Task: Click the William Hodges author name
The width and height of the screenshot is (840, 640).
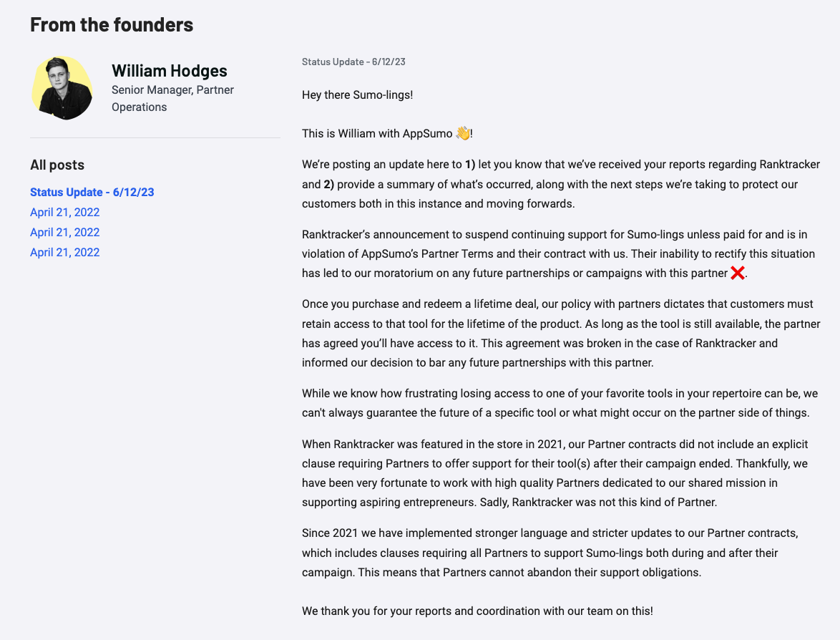Action: (x=170, y=71)
